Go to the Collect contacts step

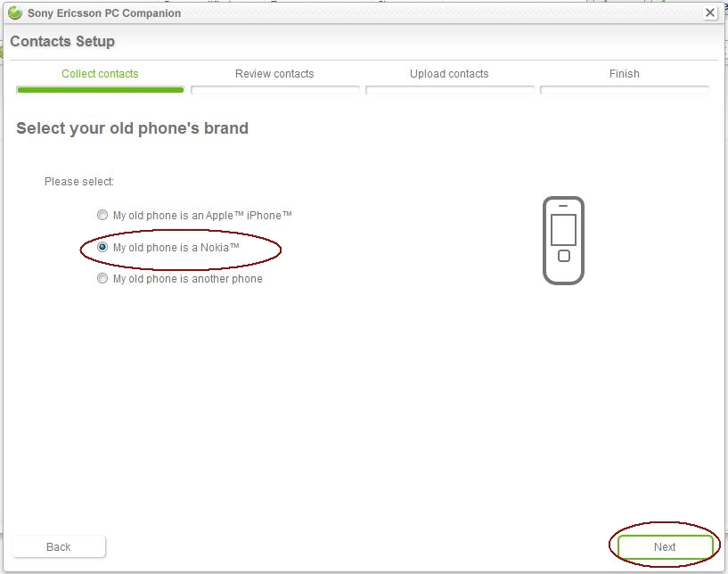pos(100,74)
